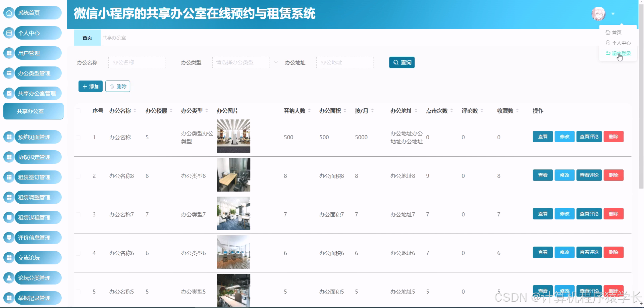
Task: Click the trash icon on 删除 button
Action: point(112,86)
